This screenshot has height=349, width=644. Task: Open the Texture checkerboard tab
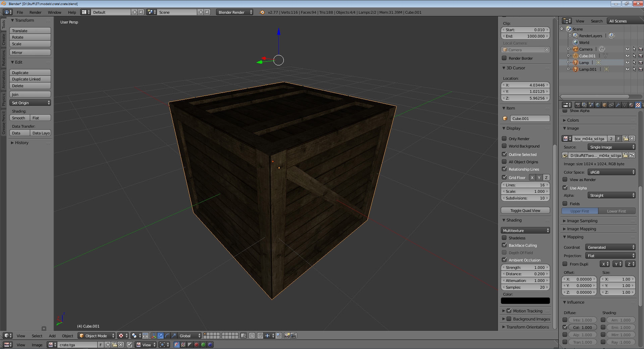pyautogui.click(x=638, y=105)
